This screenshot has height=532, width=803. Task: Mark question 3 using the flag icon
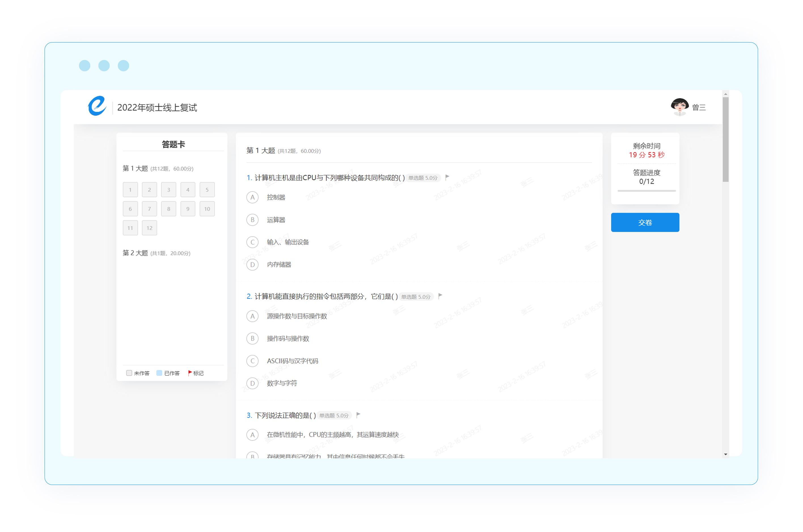(x=358, y=415)
